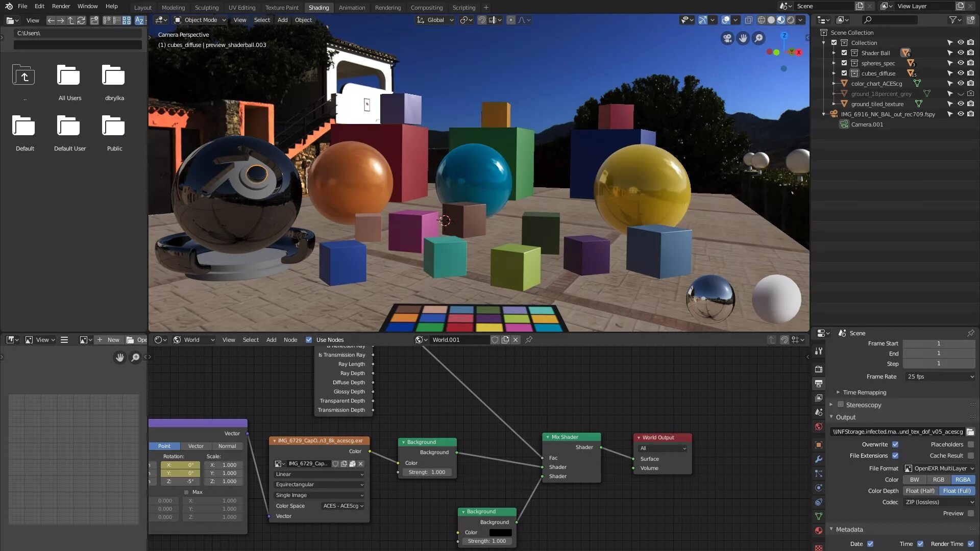Click the Color swatch on the Background node
Screen dimensions: 980x551
pyautogui.click(x=500, y=532)
